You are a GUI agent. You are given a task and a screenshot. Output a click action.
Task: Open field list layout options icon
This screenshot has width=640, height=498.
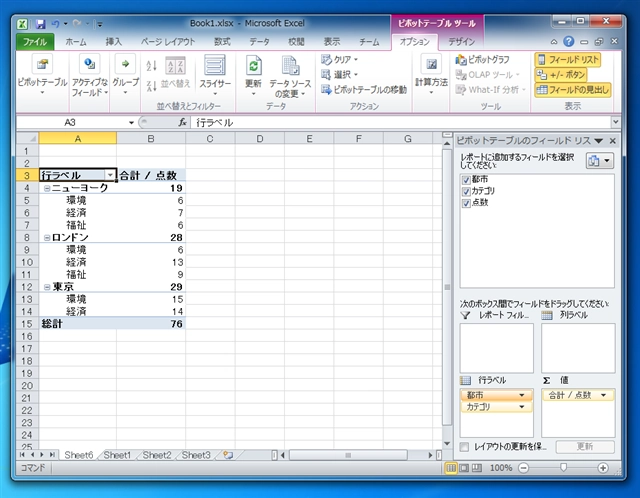tap(599, 161)
